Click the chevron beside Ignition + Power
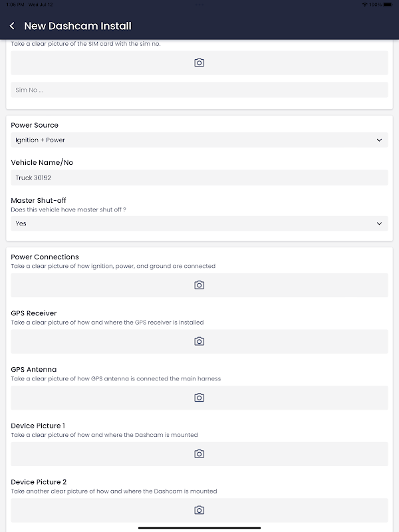 coord(379,140)
